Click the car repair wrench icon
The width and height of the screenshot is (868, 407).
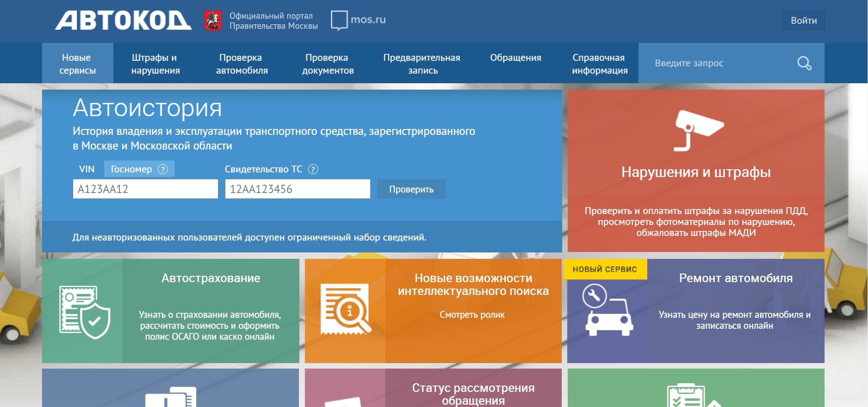607,310
